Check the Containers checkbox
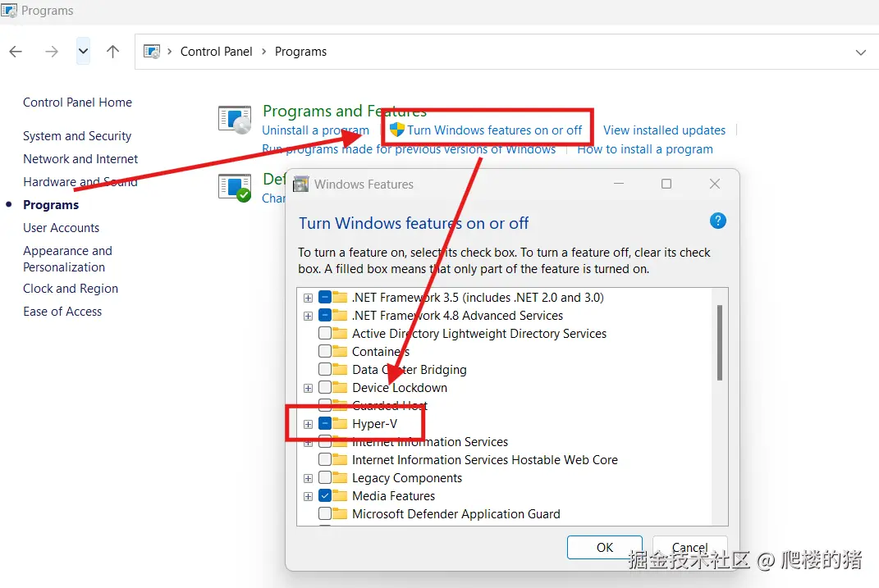Screen dimensions: 879x588 (324, 351)
